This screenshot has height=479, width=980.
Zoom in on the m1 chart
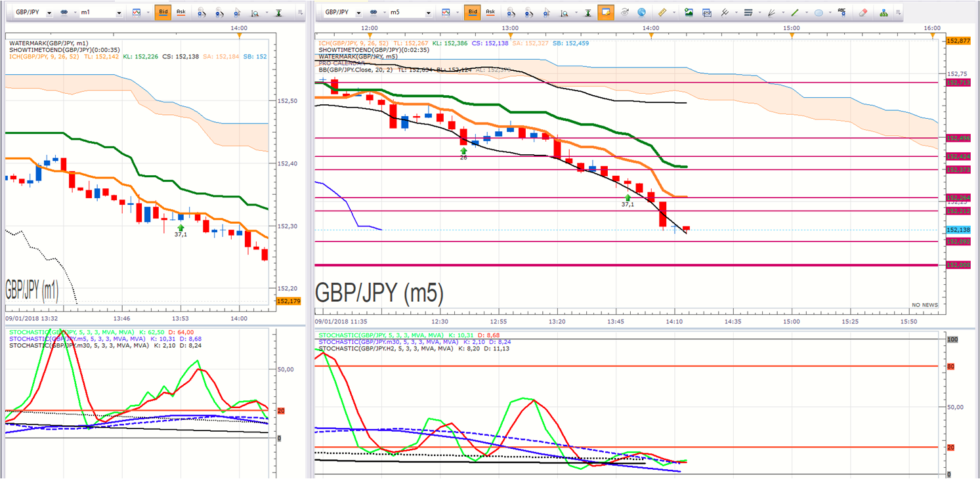202,12
